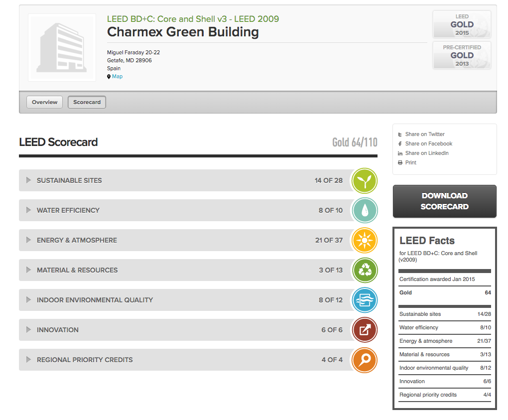
Task: Click the LEED Scorecard heading
Action: (x=58, y=142)
